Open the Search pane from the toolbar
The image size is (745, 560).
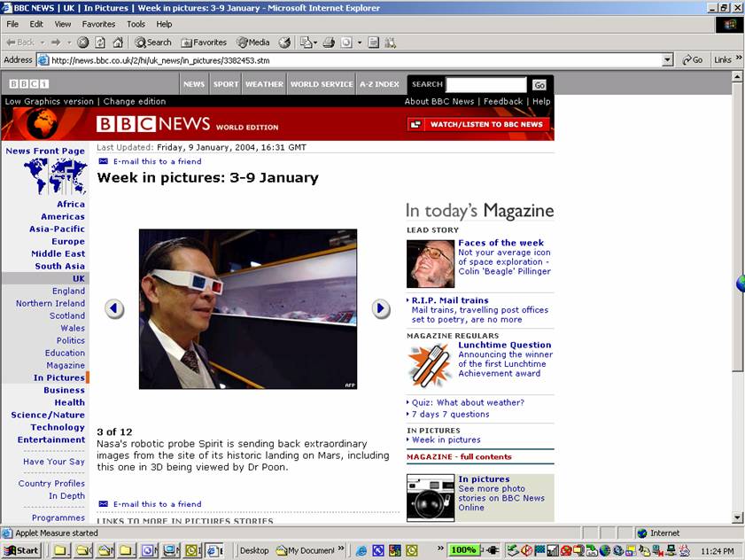point(153,43)
